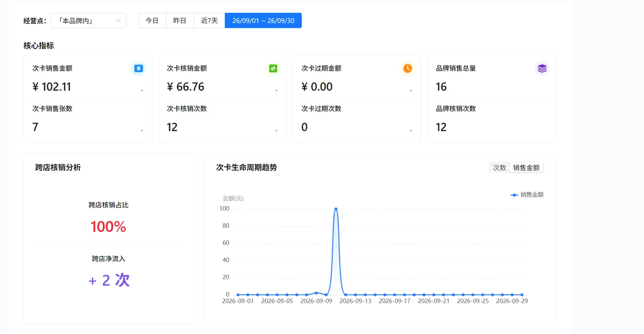Click the peak data point on the chart
Viewport: 644px width, 334px height.
(x=336, y=209)
